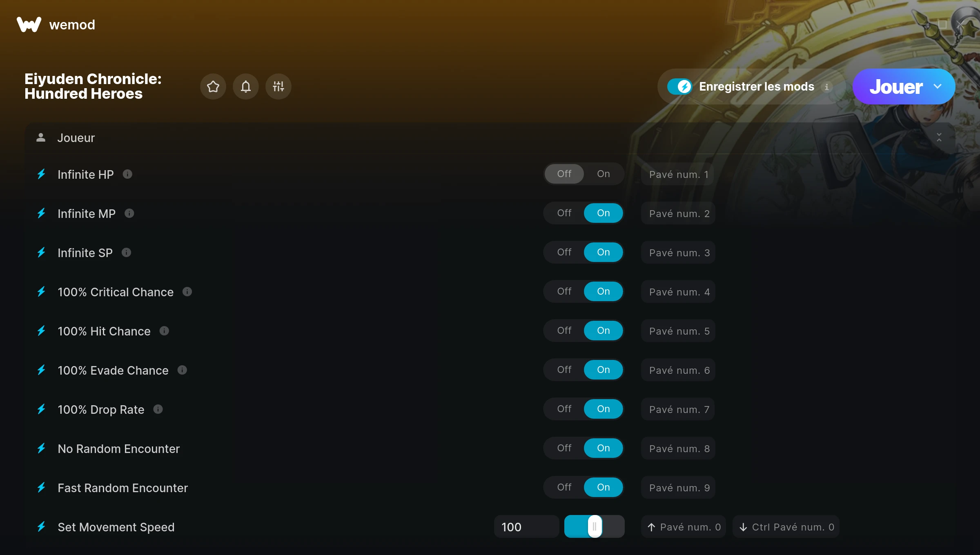
Task: Turn Off No Random Encounter
Action: click(x=564, y=448)
